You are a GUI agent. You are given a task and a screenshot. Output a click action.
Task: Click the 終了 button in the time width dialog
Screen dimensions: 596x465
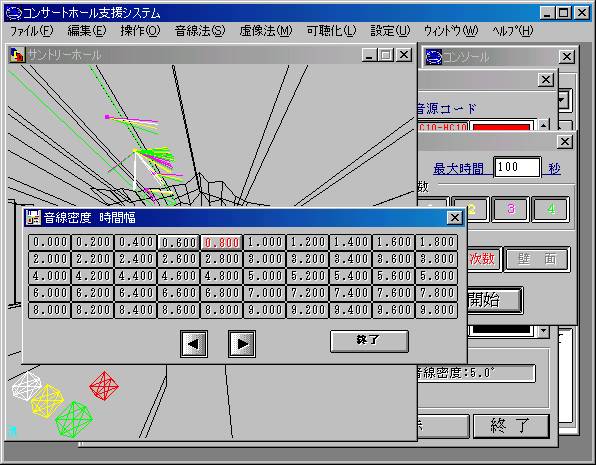pyautogui.click(x=369, y=341)
